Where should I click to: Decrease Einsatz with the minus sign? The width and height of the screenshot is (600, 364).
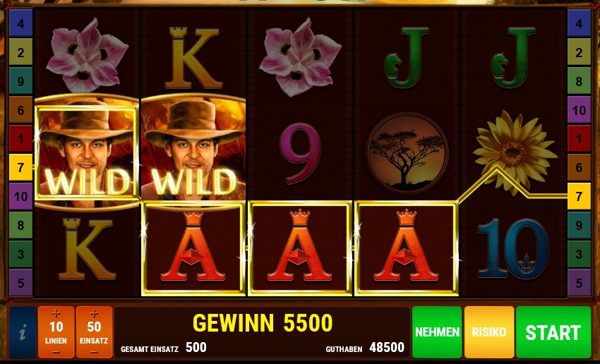click(94, 352)
